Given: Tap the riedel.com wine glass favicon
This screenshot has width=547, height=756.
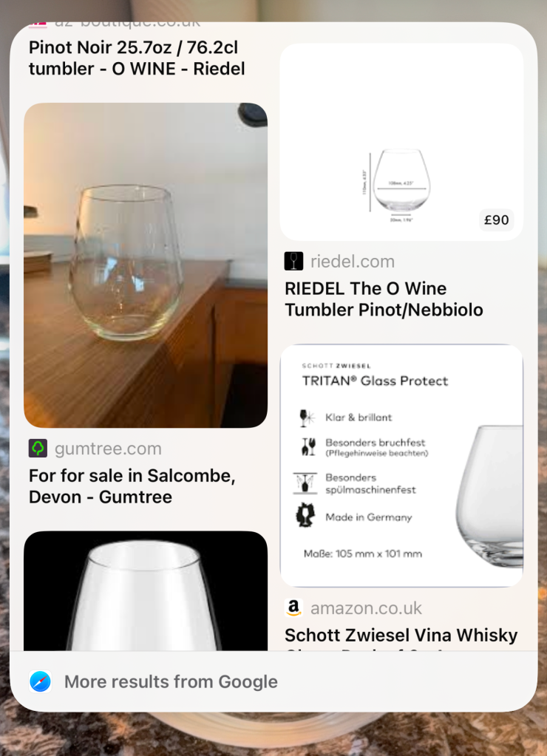Looking at the screenshot, I should click(293, 261).
